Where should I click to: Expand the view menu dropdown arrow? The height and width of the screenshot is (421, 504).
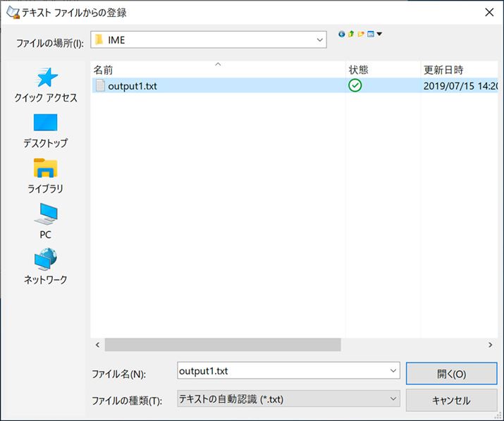pos(379,34)
